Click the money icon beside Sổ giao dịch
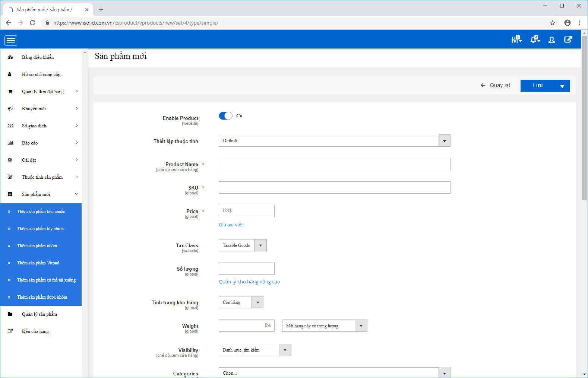The height and width of the screenshot is (378, 588). [x=10, y=126]
